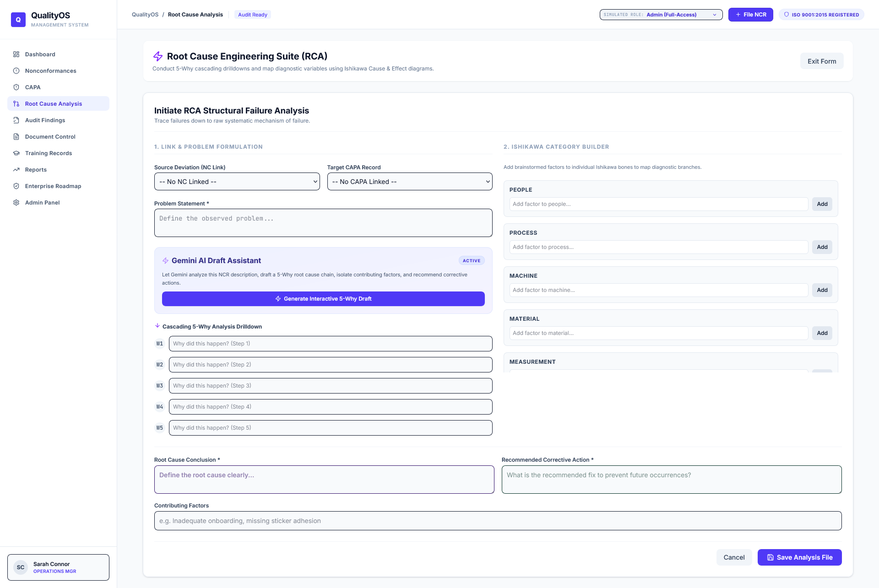Add factor to Machine category
This screenshot has width=879, height=588.
coord(822,290)
